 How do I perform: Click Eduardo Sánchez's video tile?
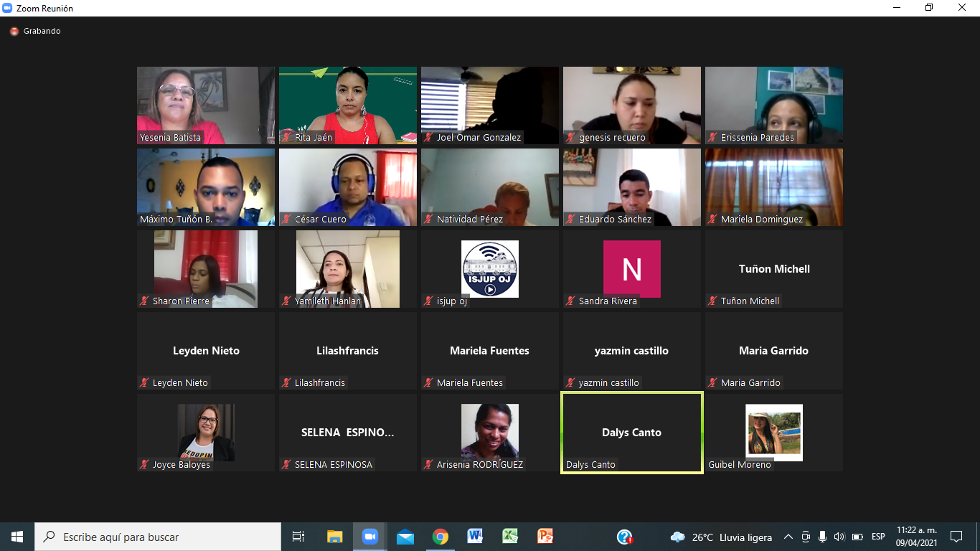[632, 187]
